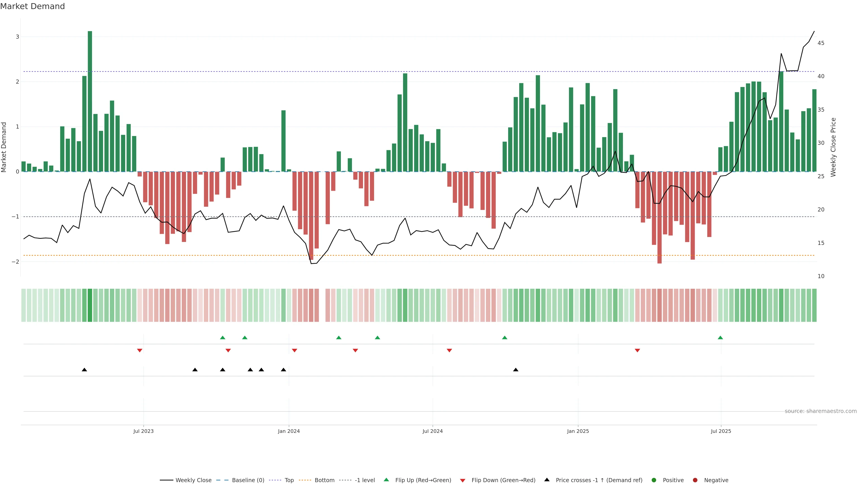Hide the Top dotted line legend item
The image size is (868, 488).
click(289, 480)
